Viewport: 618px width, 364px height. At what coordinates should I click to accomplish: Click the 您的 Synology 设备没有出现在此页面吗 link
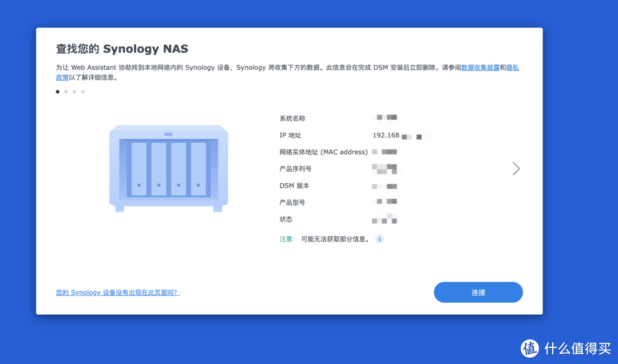pyautogui.click(x=118, y=292)
